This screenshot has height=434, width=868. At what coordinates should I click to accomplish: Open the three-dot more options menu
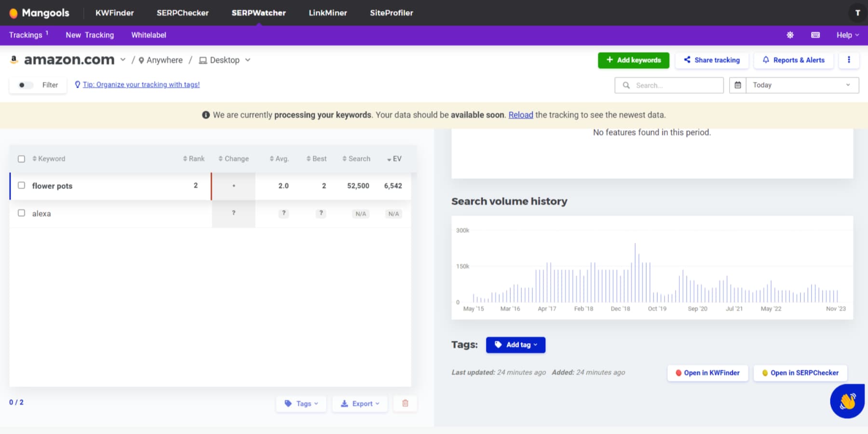click(x=849, y=60)
